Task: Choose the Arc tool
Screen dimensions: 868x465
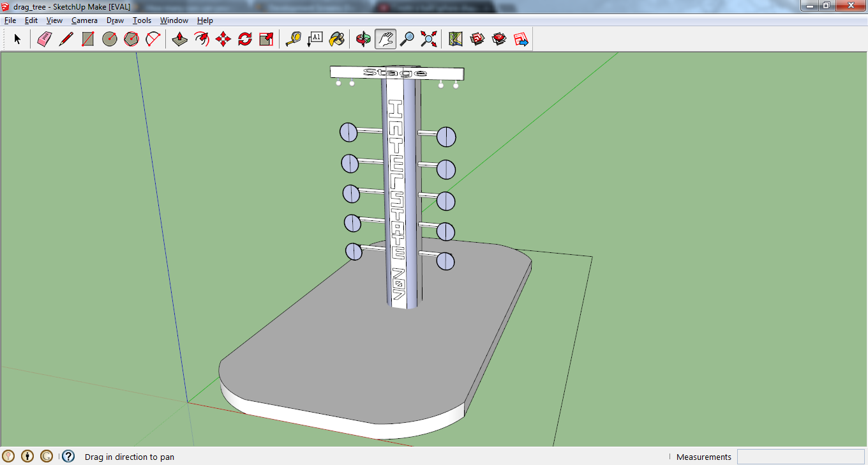Action: pos(153,39)
